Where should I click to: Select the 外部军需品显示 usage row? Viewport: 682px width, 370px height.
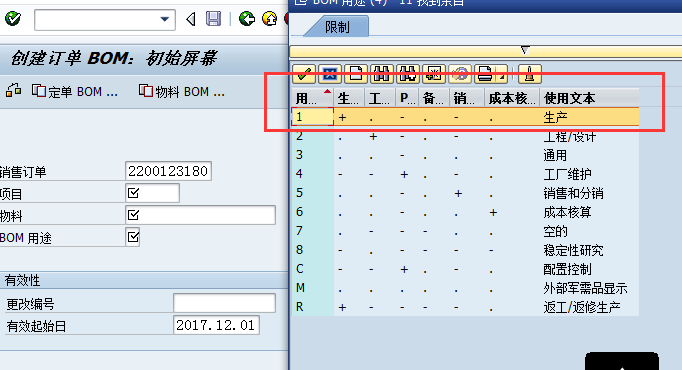[x=465, y=288]
